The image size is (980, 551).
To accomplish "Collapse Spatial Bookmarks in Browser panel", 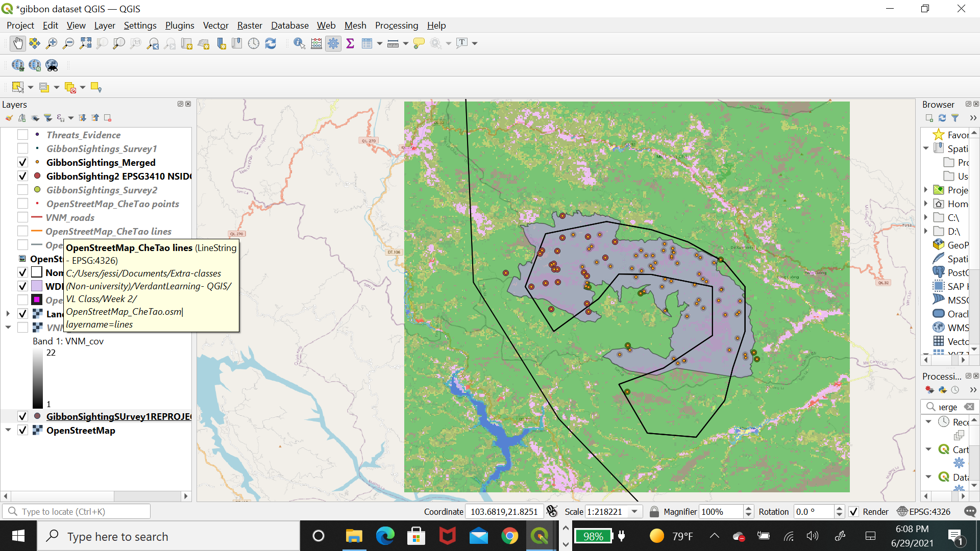I will coord(926,148).
